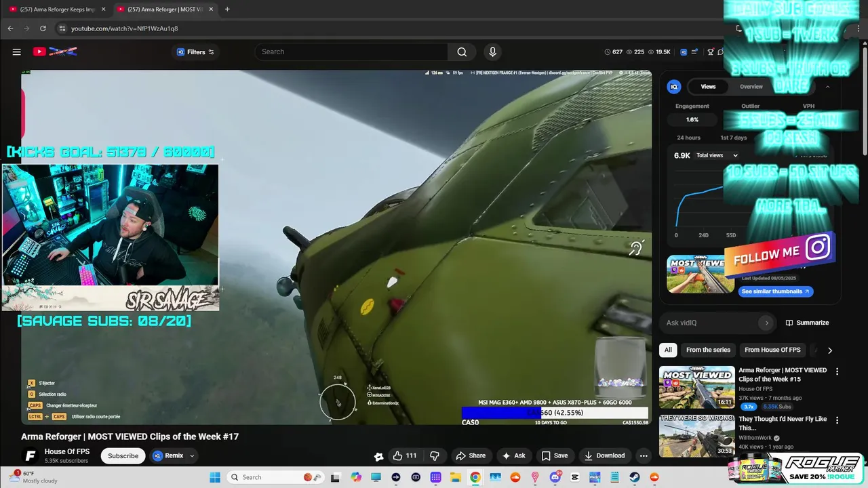
Task: Switch to Arma Reforger Keeps Imp browser tab
Action: coord(57,9)
